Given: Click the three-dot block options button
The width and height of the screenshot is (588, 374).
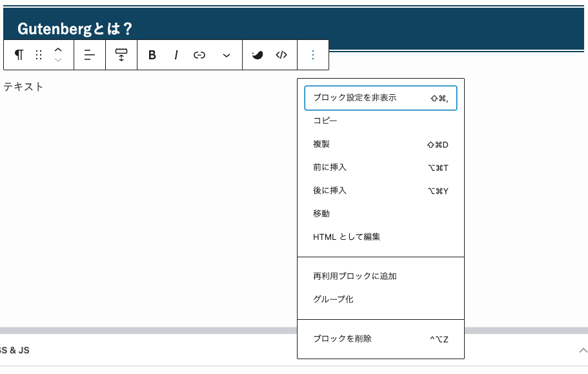Looking at the screenshot, I should [313, 55].
